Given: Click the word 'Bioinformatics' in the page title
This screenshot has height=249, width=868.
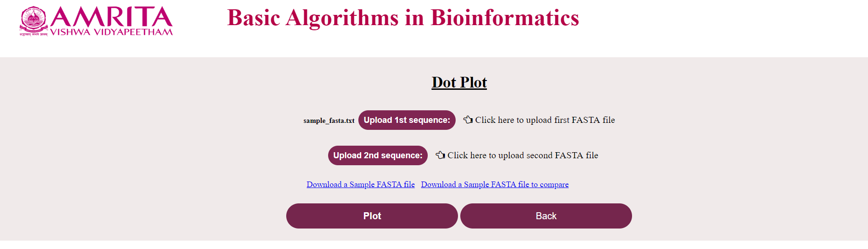Looking at the screenshot, I should coord(505,18).
